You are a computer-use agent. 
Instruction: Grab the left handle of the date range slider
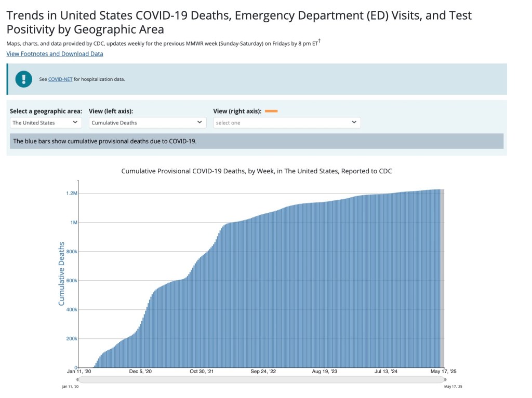click(78, 379)
